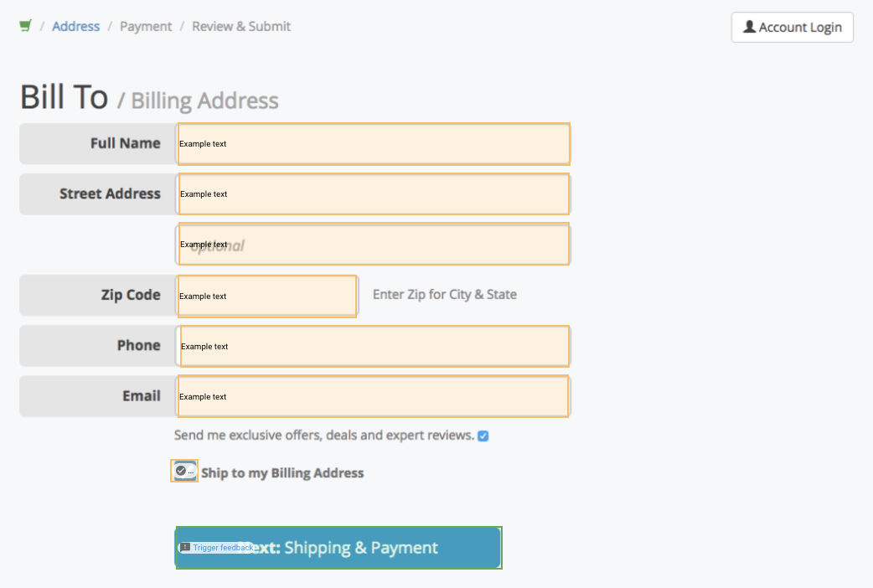Focus the Full Name input field
Image resolution: width=873 pixels, height=588 pixels.
point(374,144)
